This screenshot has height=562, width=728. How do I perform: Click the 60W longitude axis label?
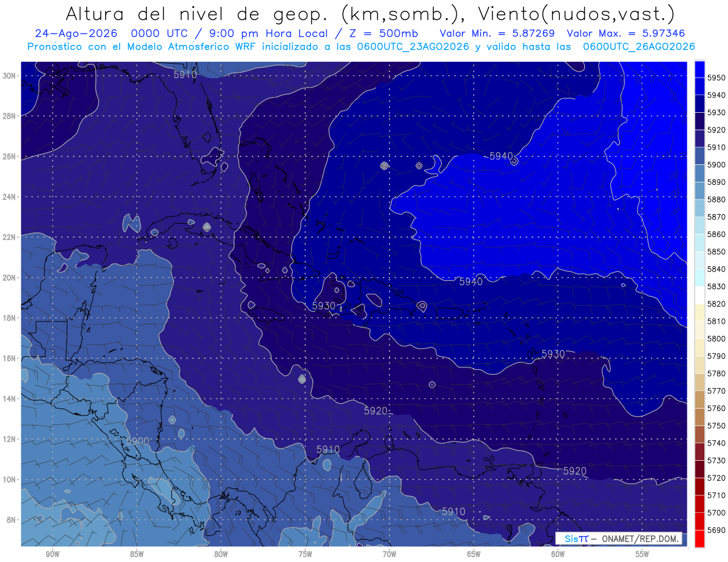558,554
